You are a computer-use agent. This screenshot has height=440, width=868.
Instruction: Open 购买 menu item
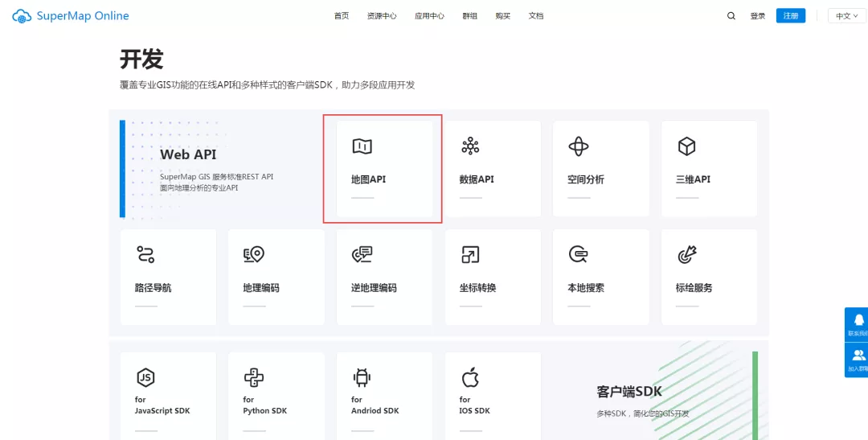(502, 16)
